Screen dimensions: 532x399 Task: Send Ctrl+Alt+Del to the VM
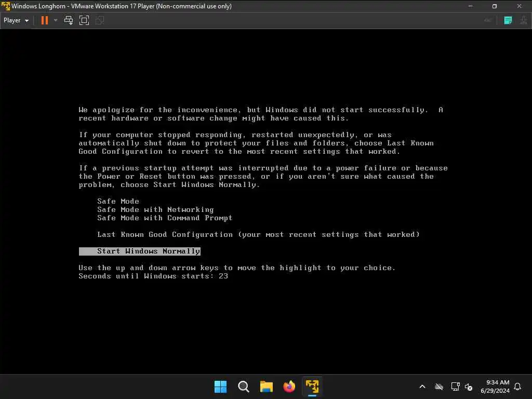click(69, 20)
